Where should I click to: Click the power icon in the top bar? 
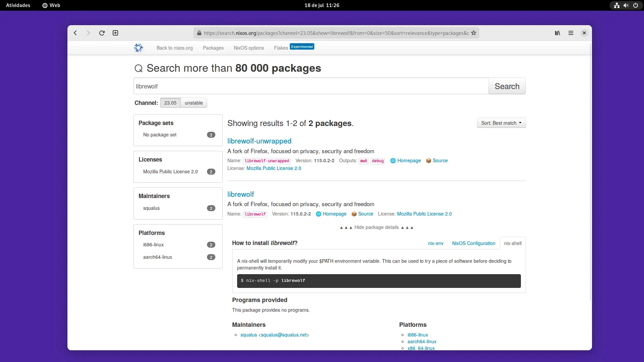pos(635,5)
